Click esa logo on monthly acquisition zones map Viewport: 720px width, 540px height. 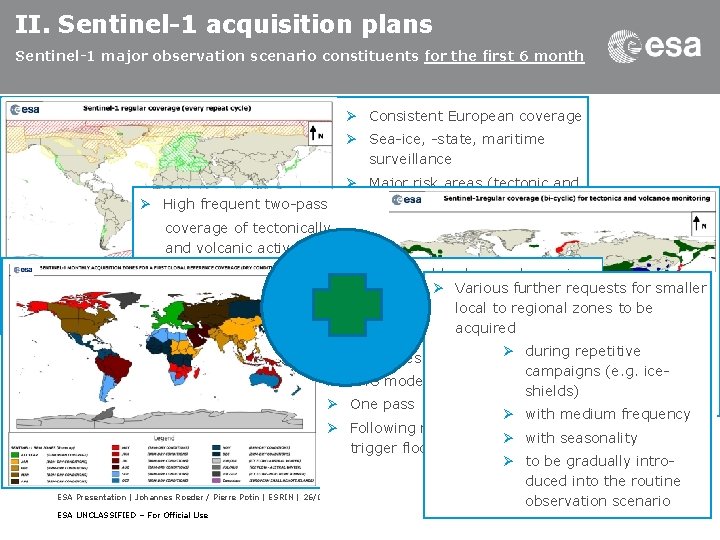(23, 270)
